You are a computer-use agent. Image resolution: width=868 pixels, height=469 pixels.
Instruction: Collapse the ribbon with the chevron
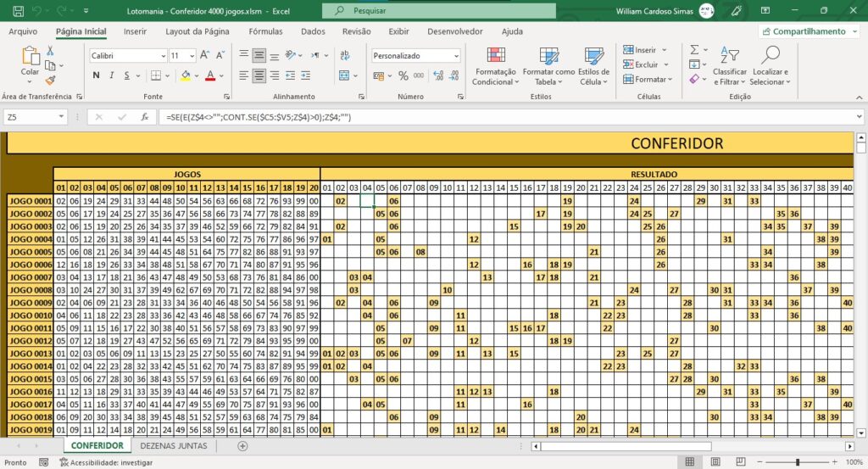click(x=860, y=97)
